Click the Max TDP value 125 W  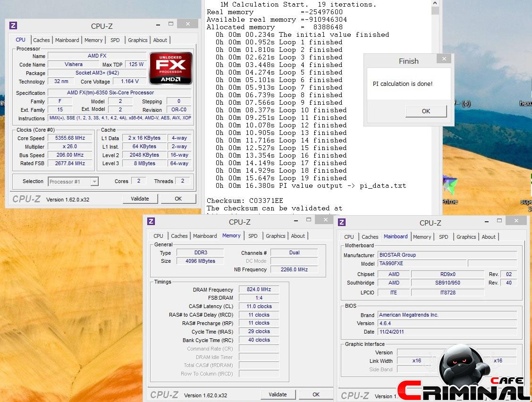coord(136,65)
